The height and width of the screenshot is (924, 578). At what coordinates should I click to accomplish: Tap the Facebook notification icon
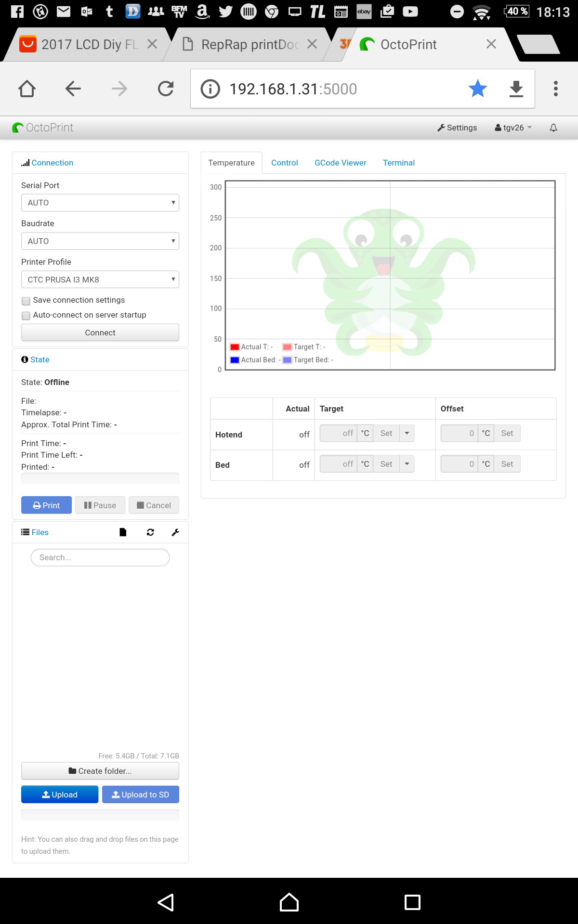click(x=17, y=12)
